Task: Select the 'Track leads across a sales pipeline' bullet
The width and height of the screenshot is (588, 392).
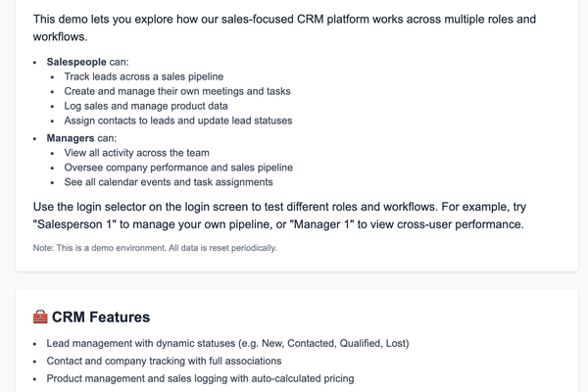Action: pos(144,76)
